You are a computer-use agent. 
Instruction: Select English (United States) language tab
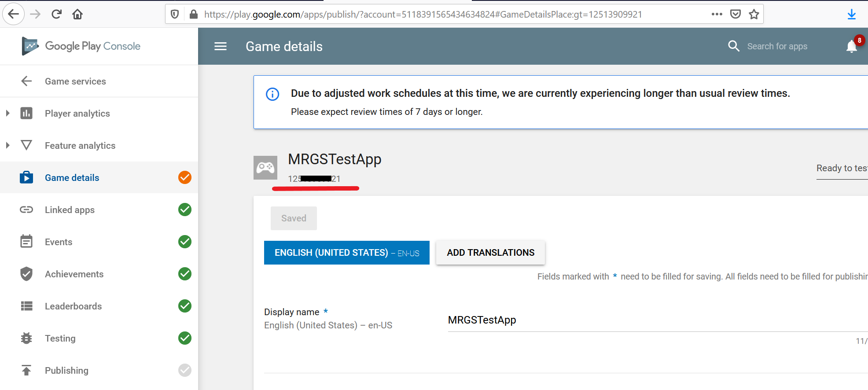click(x=347, y=253)
